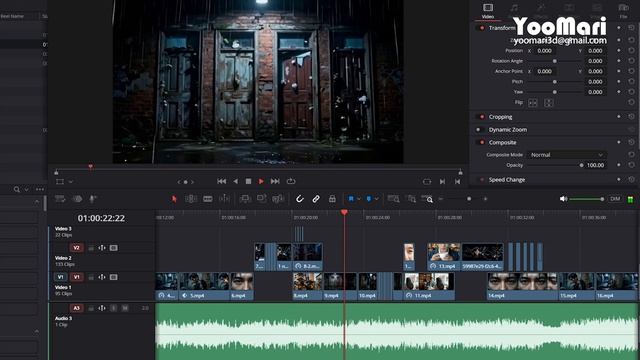This screenshot has width=640, height=360.
Task: Click the Match Frame viewer icon
Action: tap(427, 182)
